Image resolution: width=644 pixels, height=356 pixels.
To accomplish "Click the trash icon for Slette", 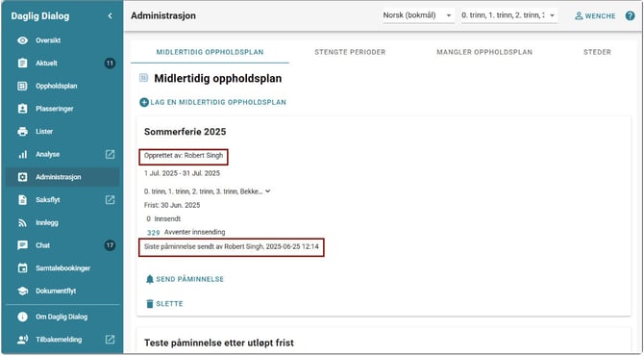I will click(x=150, y=304).
